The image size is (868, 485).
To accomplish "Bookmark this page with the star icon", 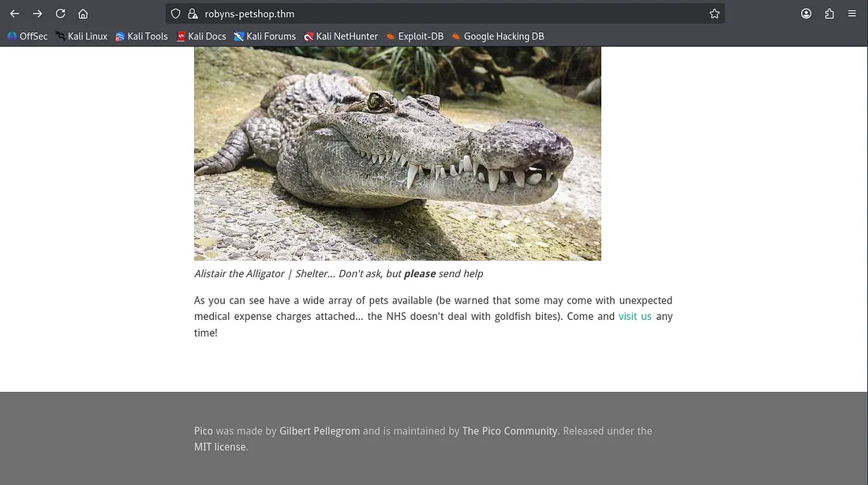I will pos(714,13).
